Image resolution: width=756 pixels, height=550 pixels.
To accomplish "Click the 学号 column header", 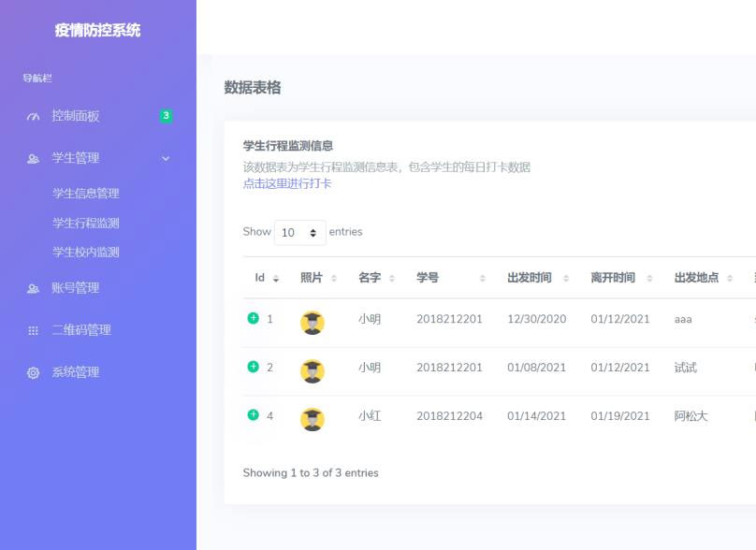I will click(x=428, y=278).
